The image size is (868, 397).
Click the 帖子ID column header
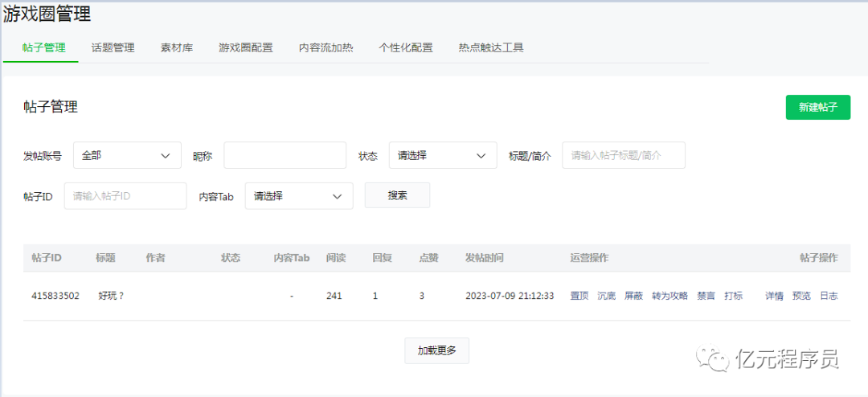point(47,257)
